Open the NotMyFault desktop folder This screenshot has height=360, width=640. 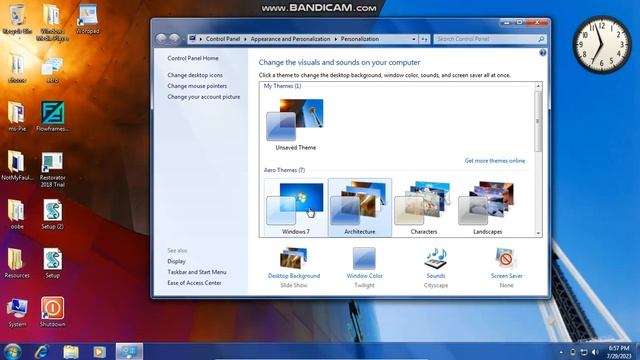tap(17, 166)
